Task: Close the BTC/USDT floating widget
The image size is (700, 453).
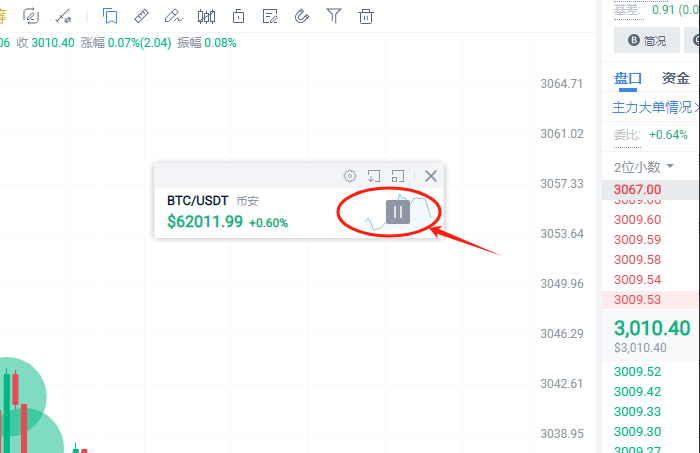Action: [431, 176]
